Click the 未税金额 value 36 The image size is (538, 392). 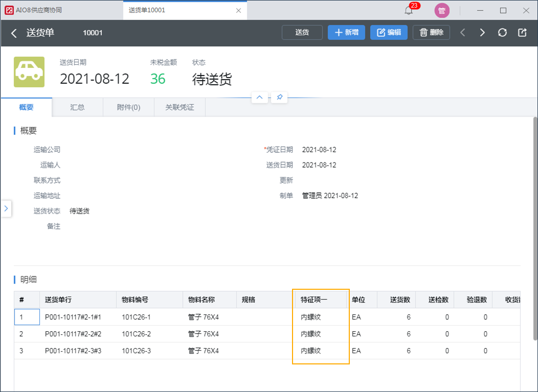(x=158, y=79)
